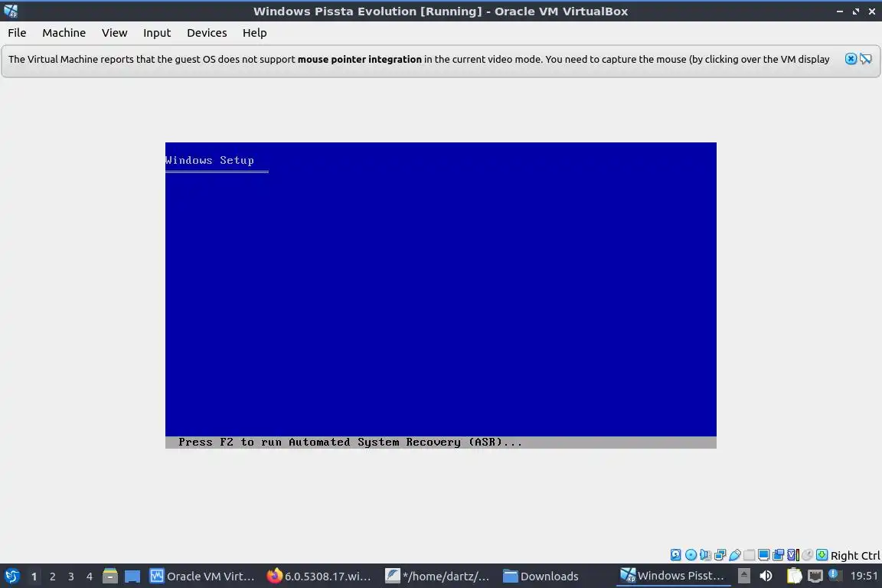
Task: Switch to the Firefox 6.0.5308.17 taskbar window
Action: [x=319, y=576]
